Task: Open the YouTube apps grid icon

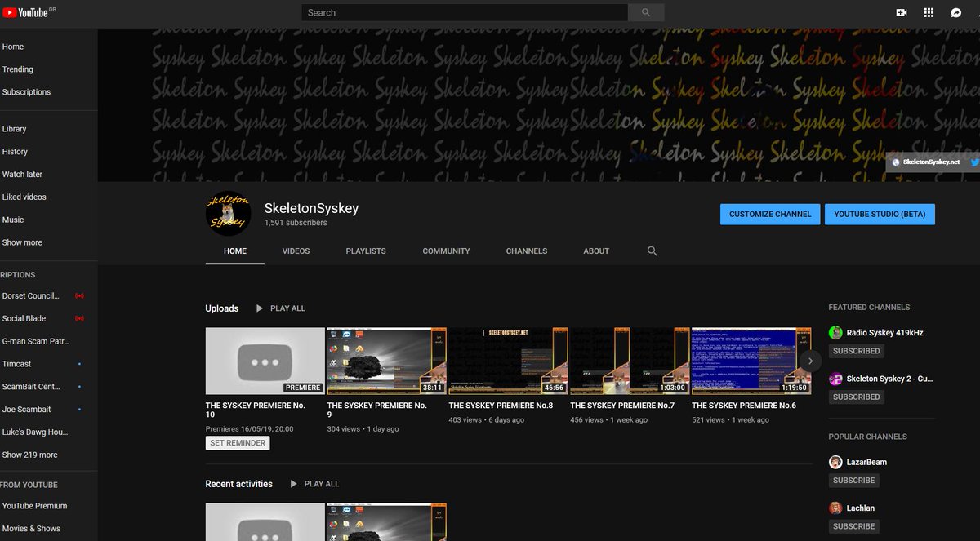Action: (929, 12)
